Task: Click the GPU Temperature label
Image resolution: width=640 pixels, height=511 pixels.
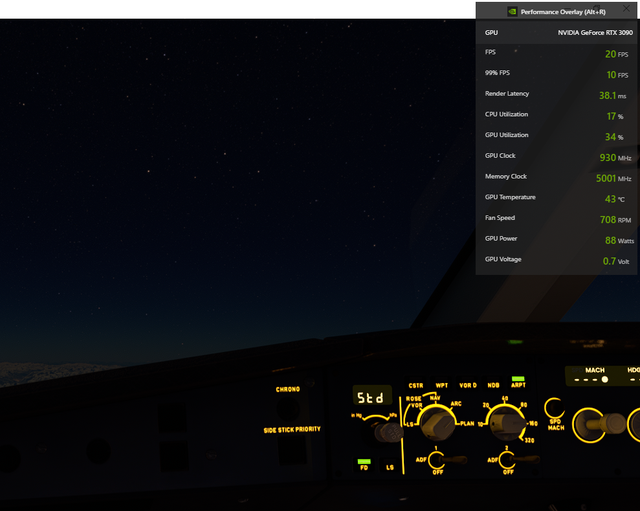Action: coord(510,197)
